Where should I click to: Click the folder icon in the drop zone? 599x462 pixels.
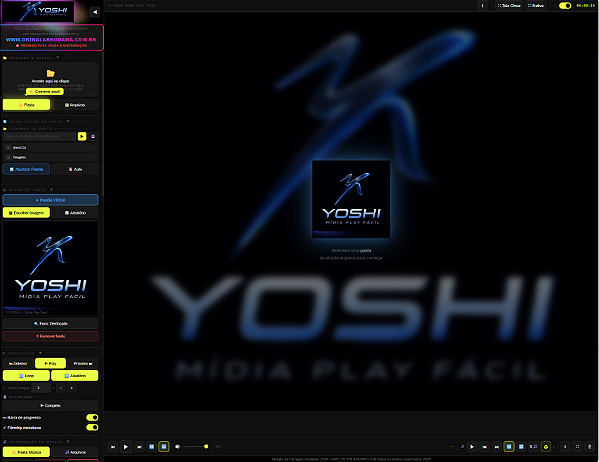(50, 73)
